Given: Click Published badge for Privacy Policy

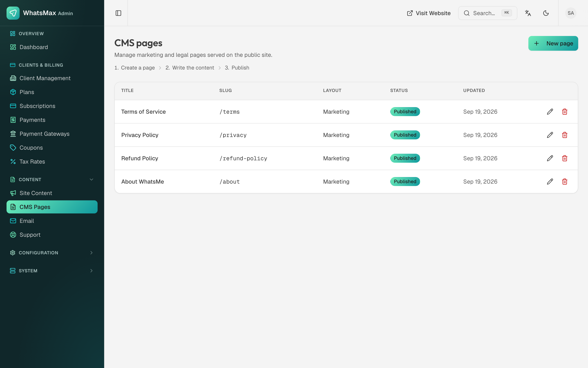Looking at the screenshot, I should (x=405, y=135).
